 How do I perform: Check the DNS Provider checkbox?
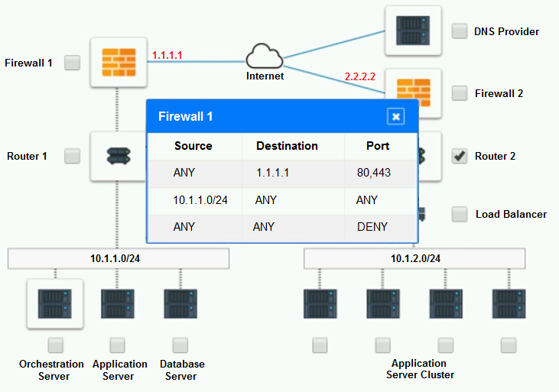tap(460, 31)
